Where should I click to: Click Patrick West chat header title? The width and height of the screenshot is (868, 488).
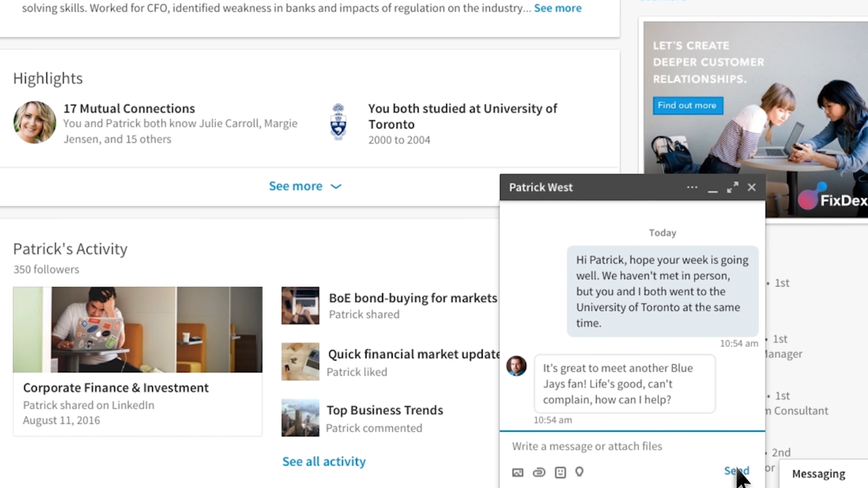pyautogui.click(x=541, y=187)
